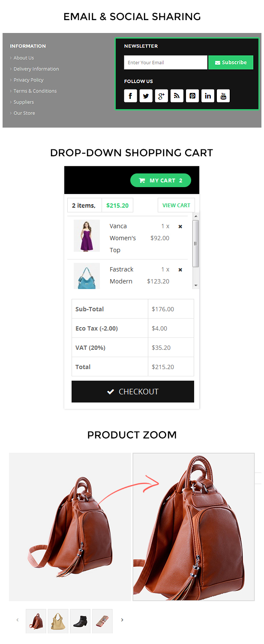Show next product thumbnails arrow
The image size is (264, 644).
pyautogui.click(x=122, y=620)
